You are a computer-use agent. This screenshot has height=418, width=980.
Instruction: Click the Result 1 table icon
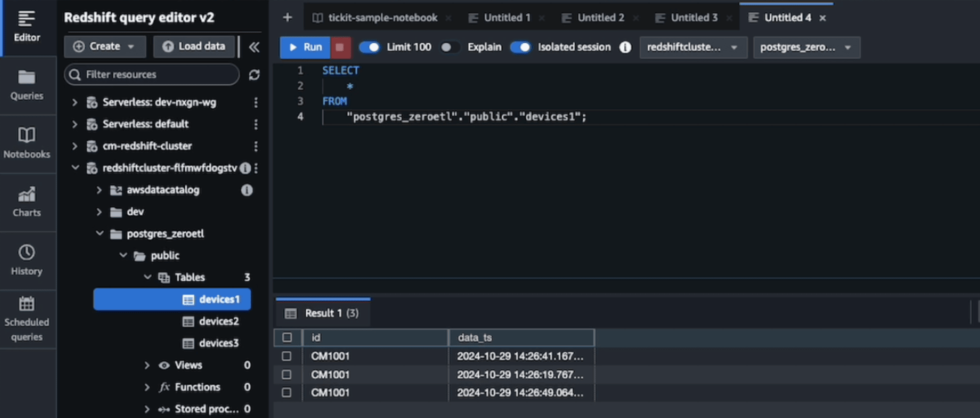[291, 314]
